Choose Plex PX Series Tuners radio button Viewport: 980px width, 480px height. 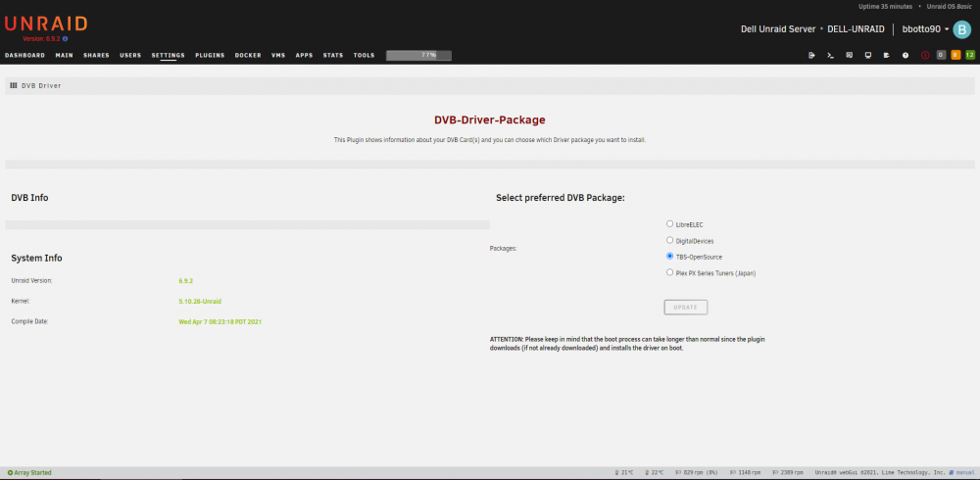[670, 272]
